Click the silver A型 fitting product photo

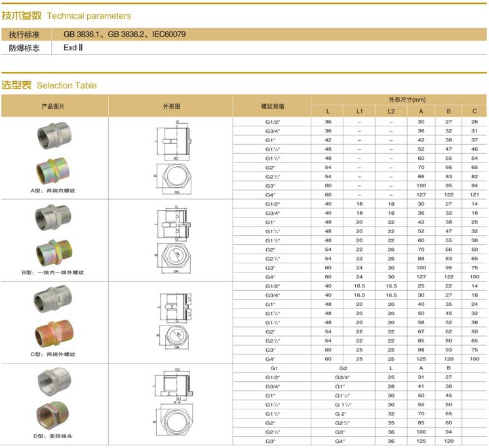[53, 135]
